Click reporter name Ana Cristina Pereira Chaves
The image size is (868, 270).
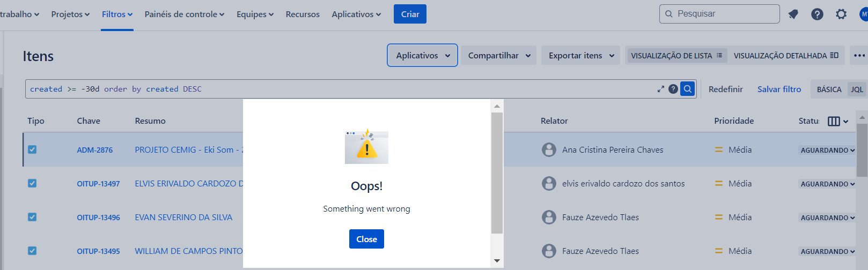click(x=613, y=150)
